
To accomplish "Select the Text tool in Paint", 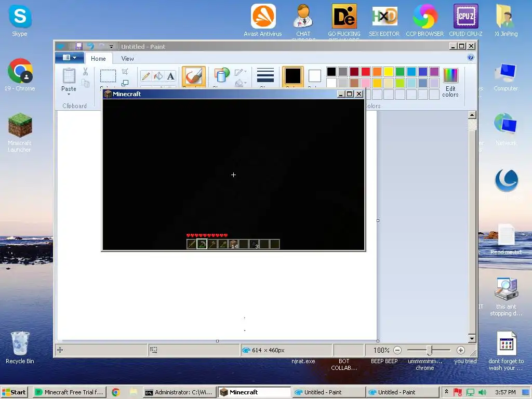I will pyautogui.click(x=170, y=76).
